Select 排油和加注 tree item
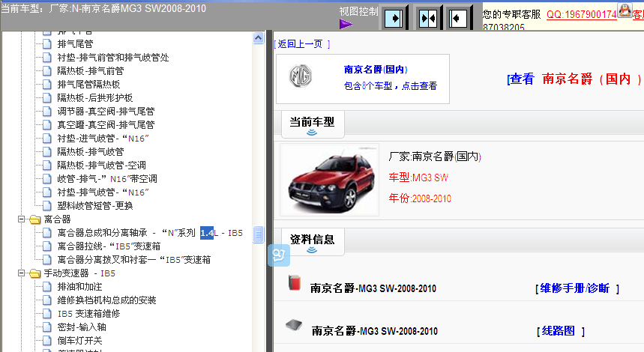The width and height of the screenshot is (644, 352). [79, 287]
